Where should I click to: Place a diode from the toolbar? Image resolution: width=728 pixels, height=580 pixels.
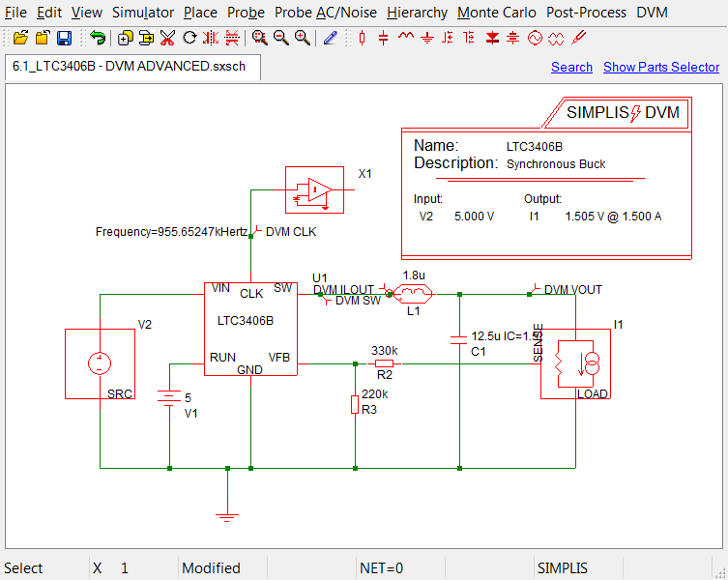493,38
